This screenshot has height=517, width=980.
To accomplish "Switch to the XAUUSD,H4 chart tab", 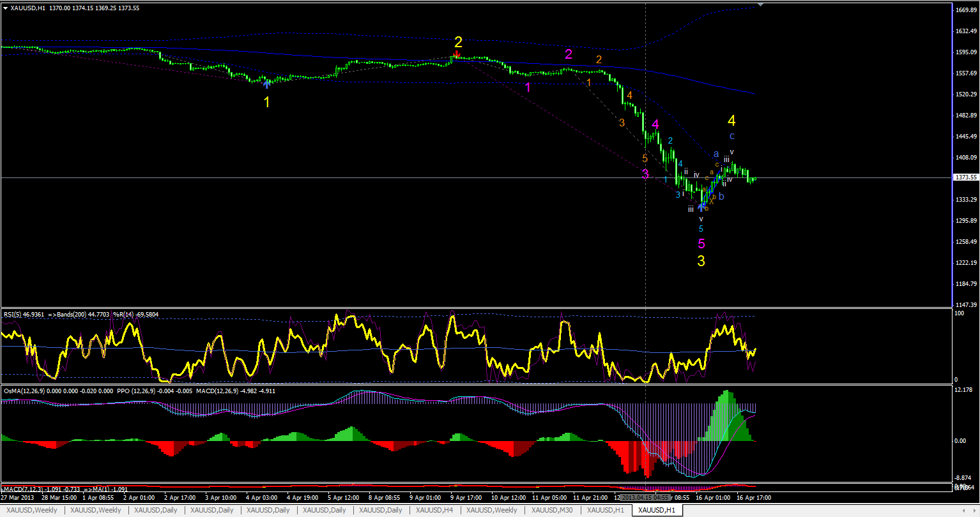I will (434, 510).
